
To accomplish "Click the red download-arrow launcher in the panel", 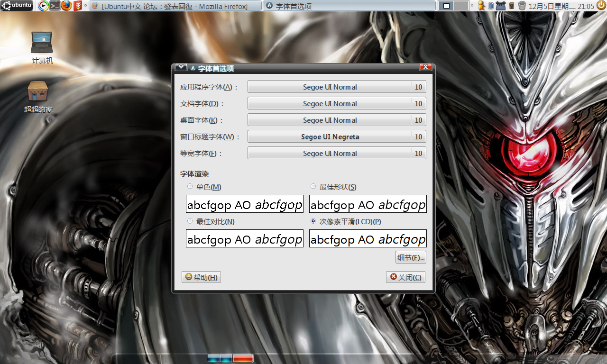I will (77, 6).
